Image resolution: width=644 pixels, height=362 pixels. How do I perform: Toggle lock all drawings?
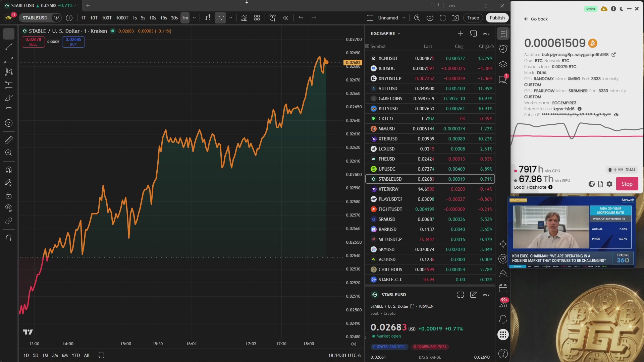pos(9,195)
